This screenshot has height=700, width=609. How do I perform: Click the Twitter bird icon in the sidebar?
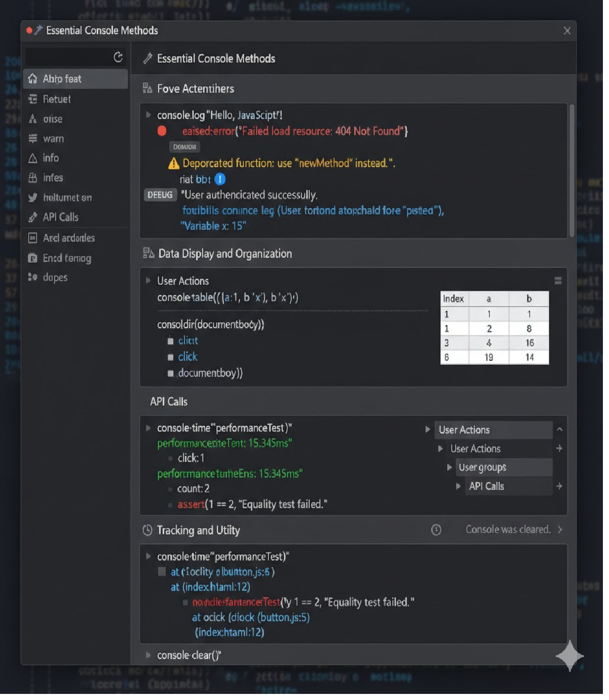32,198
